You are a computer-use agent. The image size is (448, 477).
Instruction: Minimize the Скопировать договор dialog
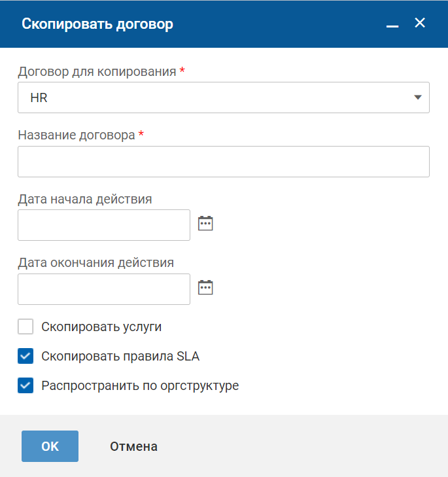tap(392, 25)
